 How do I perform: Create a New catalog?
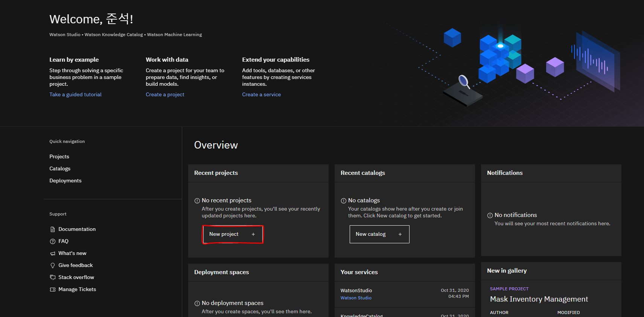click(x=379, y=234)
